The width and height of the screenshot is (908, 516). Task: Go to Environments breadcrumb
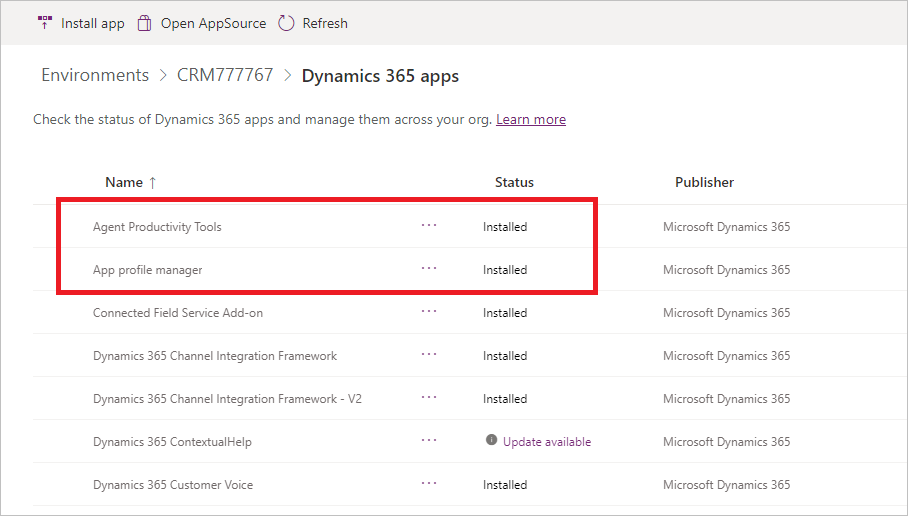point(95,75)
